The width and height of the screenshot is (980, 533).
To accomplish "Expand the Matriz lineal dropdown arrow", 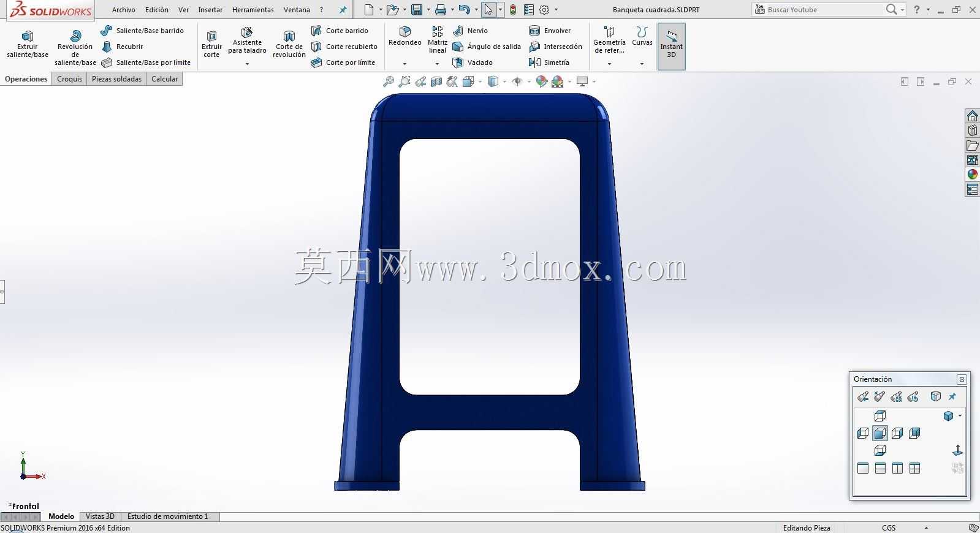I will coord(437,64).
